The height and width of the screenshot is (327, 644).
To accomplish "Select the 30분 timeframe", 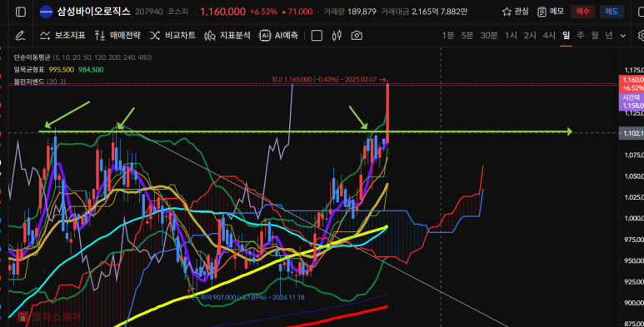I will (x=489, y=36).
